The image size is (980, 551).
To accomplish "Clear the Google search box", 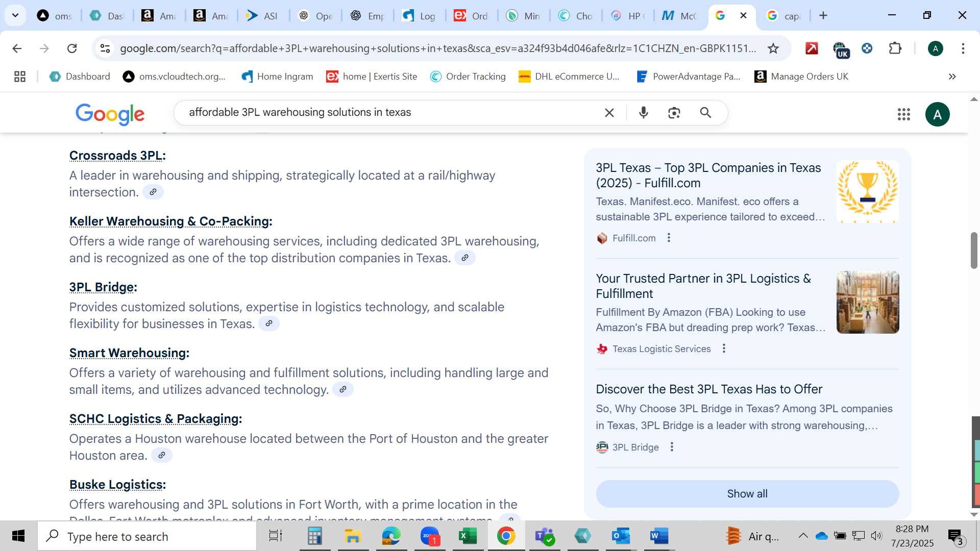I will [x=609, y=113].
